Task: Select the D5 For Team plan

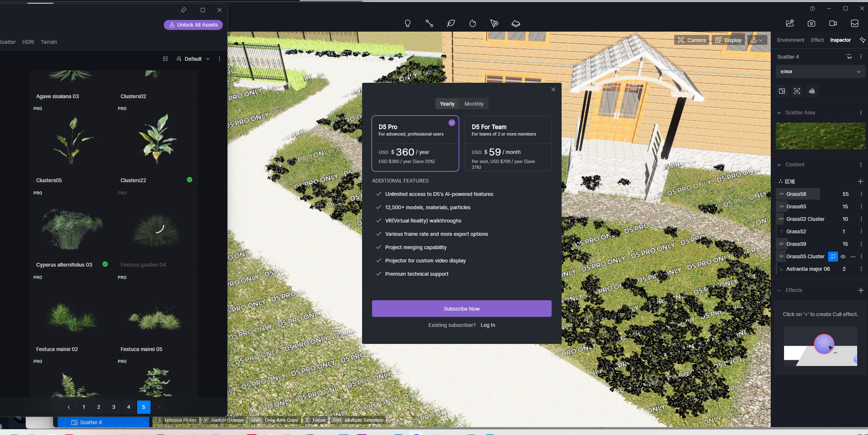Action: (508, 143)
